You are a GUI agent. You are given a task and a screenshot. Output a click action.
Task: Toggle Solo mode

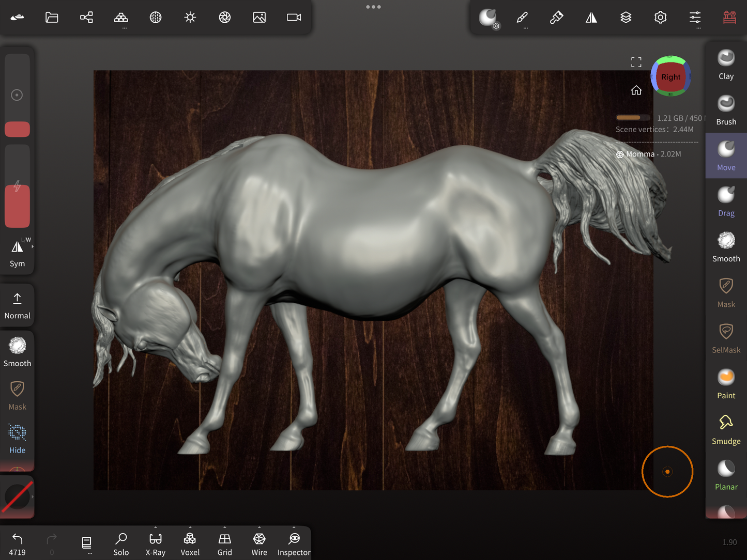pyautogui.click(x=121, y=544)
